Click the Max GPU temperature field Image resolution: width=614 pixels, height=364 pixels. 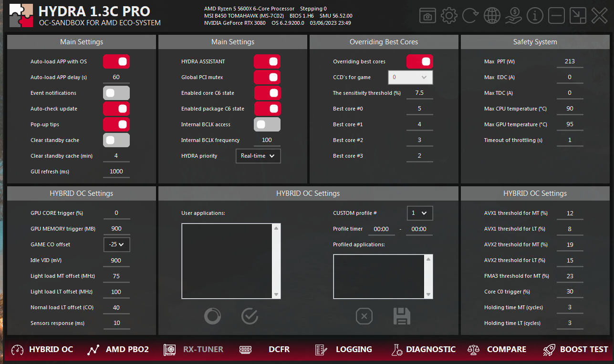[570, 124]
